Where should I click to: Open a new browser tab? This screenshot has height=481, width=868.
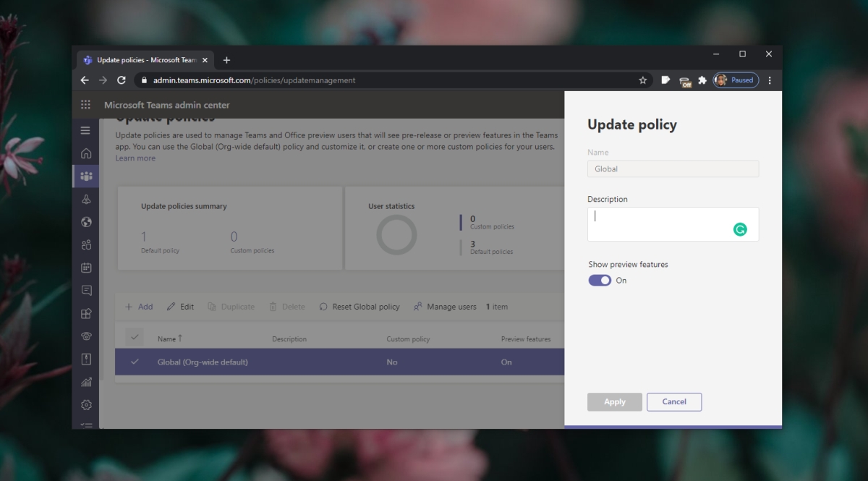226,60
